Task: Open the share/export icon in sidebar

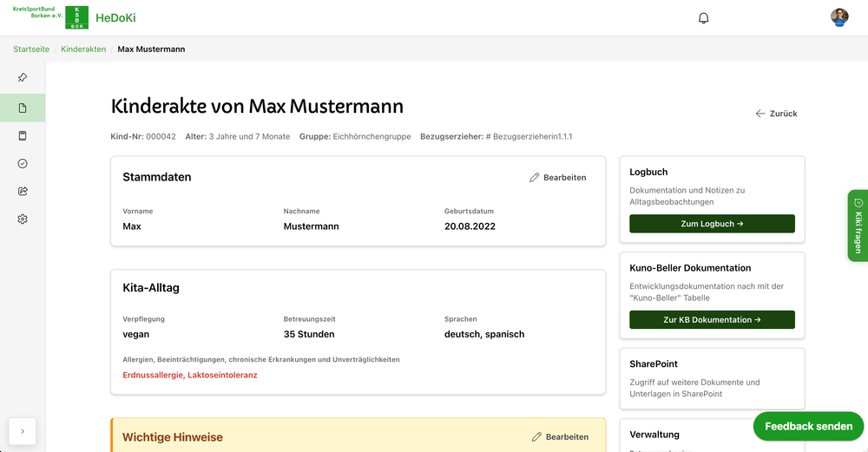Action: (23, 191)
